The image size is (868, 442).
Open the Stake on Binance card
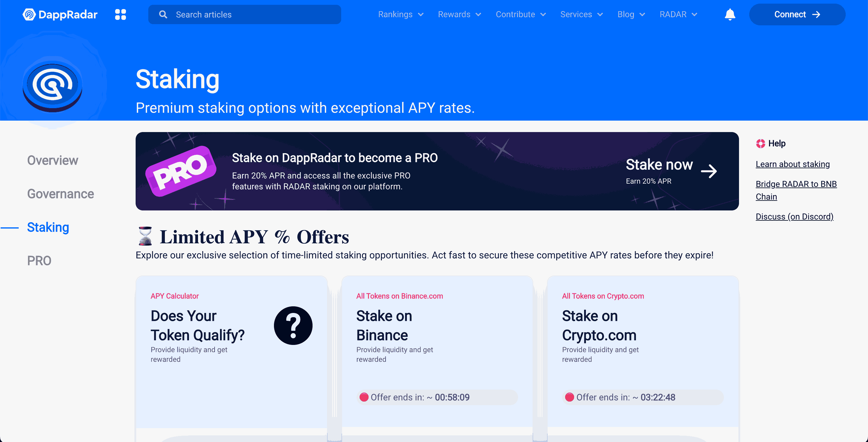tap(437, 352)
